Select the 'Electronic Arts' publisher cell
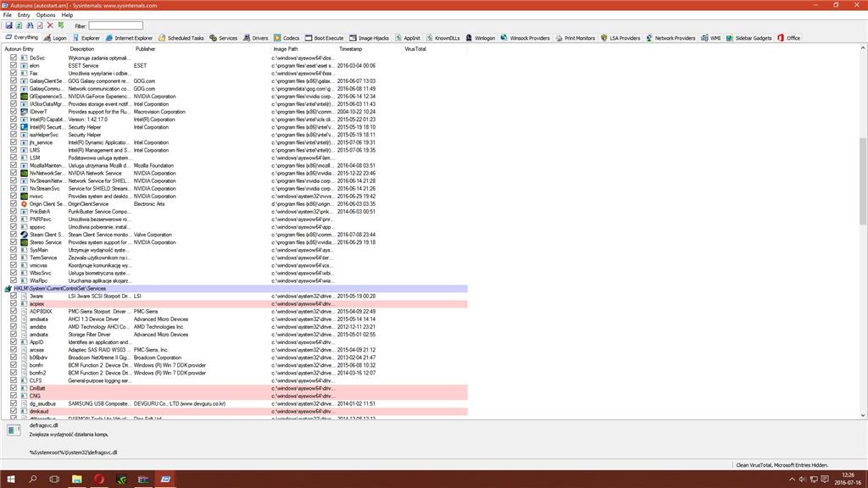Viewport: 868px width, 488px height. (149, 203)
